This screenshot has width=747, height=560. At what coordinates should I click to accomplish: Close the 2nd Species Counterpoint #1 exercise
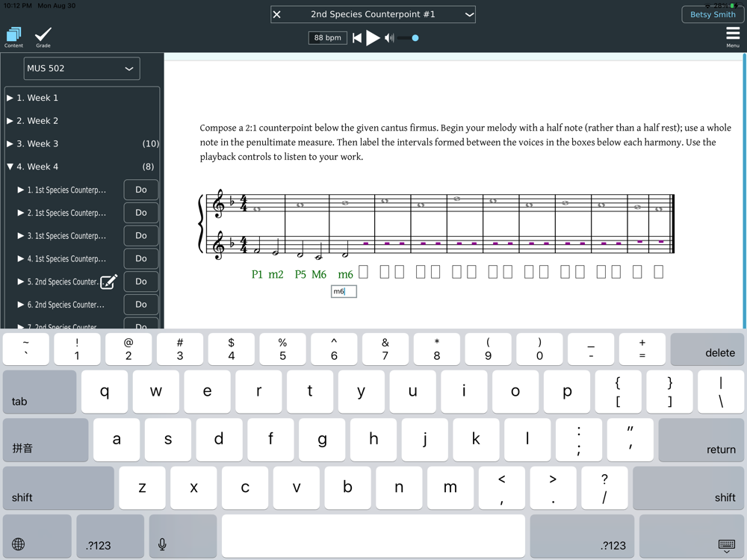click(x=277, y=14)
